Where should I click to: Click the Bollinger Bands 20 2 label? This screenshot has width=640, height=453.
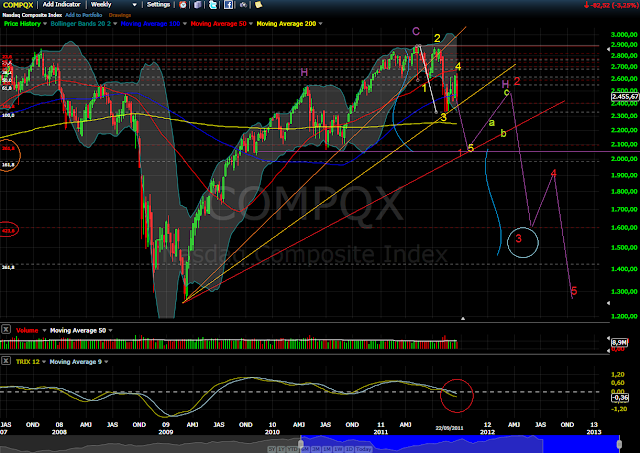(x=81, y=24)
